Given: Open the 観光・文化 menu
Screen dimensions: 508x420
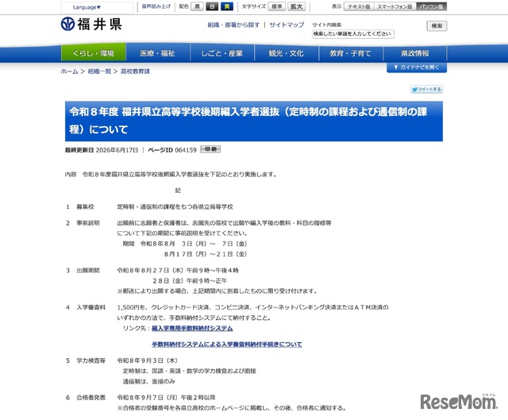Looking at the screenshot, I should [287, 53].
